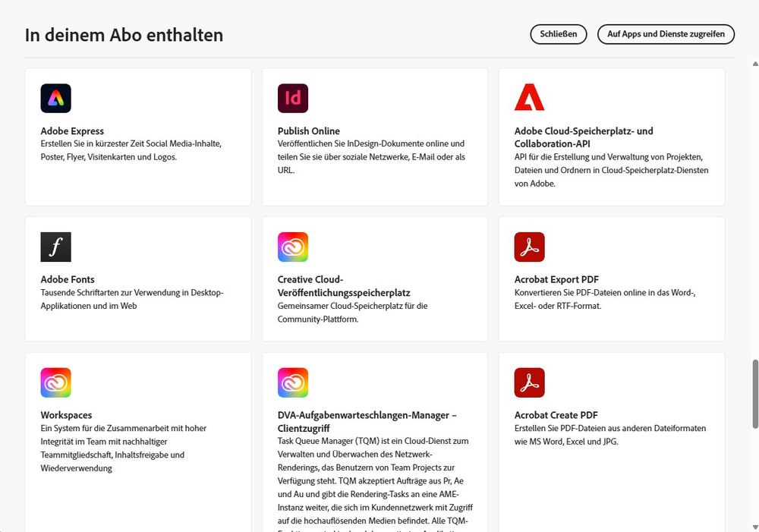Click the Schließen button

tap(559, 34)
